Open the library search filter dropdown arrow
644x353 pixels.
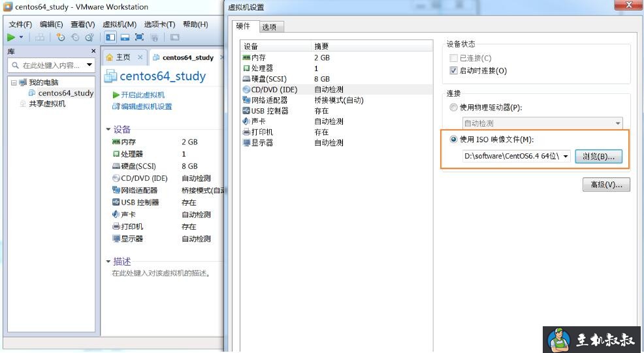pyautogui.click(x=89, y=65)
